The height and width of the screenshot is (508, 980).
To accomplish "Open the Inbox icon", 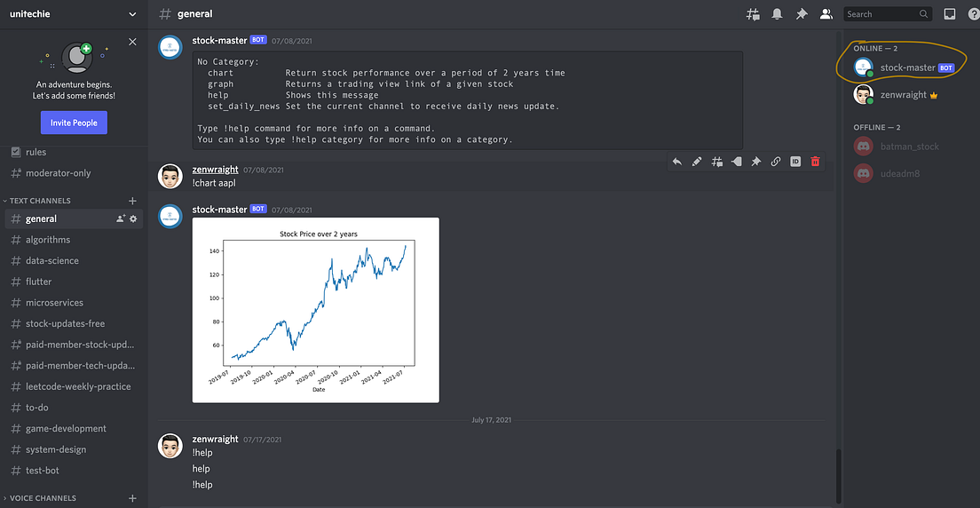I will [950, 13].
